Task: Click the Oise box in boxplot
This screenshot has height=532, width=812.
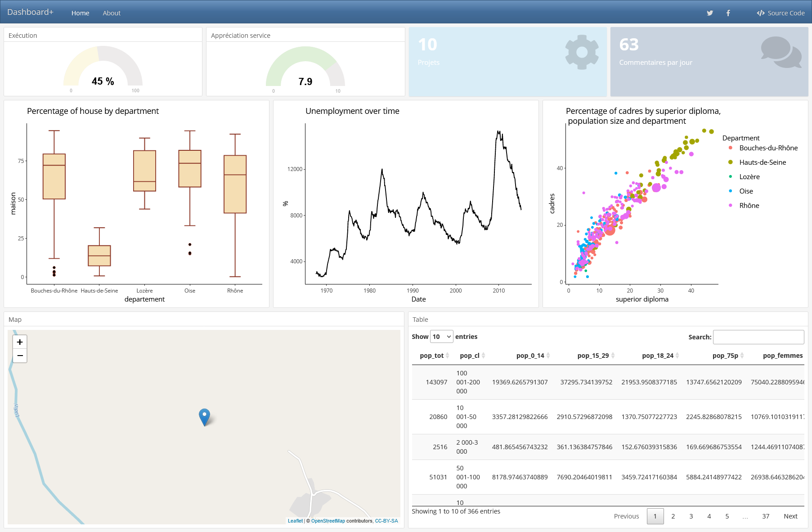Action: (190, 168)
